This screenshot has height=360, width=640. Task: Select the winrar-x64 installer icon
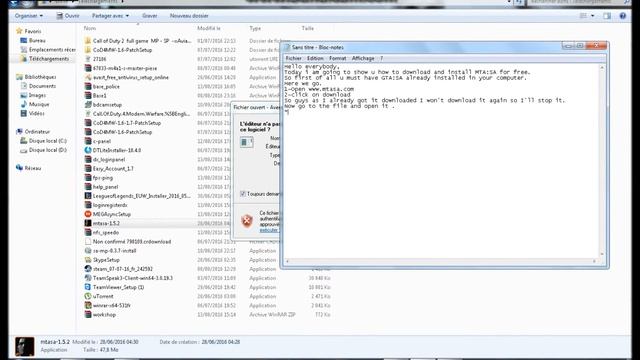[88, 305]
